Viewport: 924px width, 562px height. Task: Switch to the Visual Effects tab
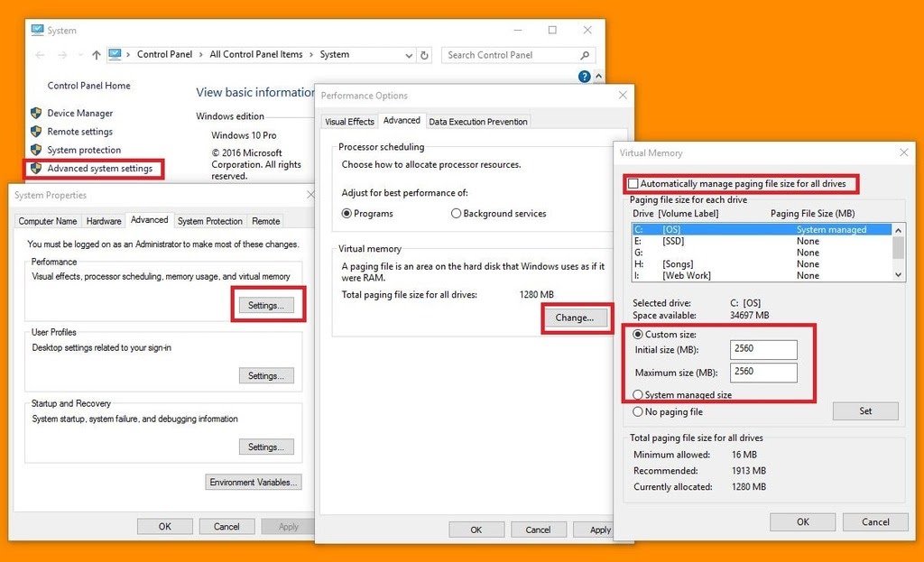pos(349,122)
